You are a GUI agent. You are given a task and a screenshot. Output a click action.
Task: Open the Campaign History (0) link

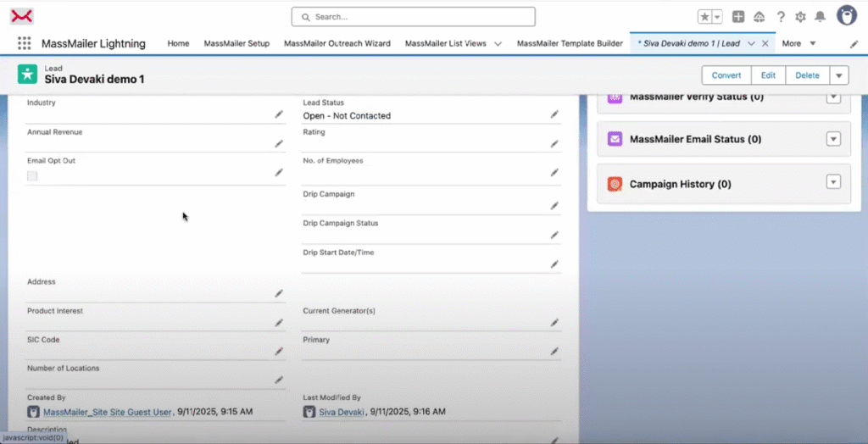coord(681,185)
